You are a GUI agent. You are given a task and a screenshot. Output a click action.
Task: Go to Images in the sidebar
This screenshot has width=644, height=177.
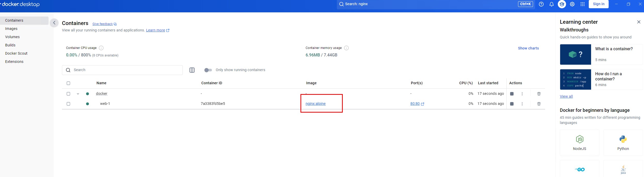pos(11,29)
